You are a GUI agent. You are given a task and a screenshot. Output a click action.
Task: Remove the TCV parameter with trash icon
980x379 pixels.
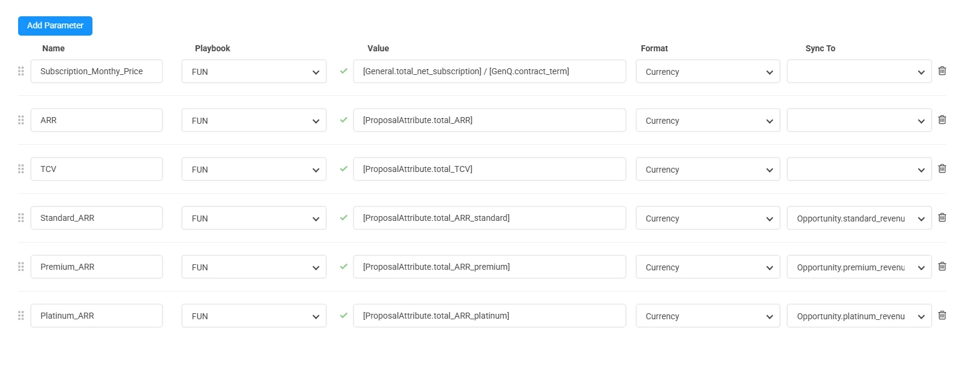(942, 168)
